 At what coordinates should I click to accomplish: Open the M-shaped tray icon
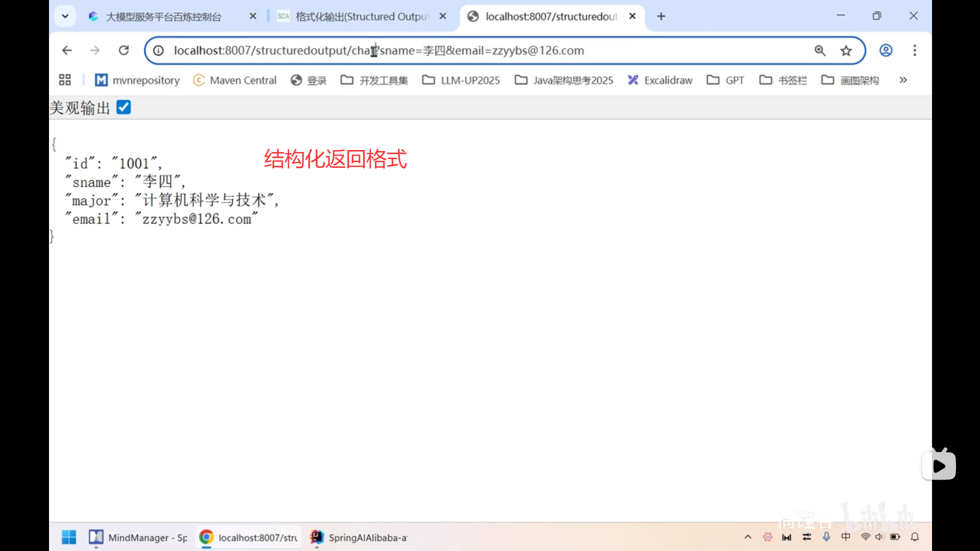pos(787,537)
